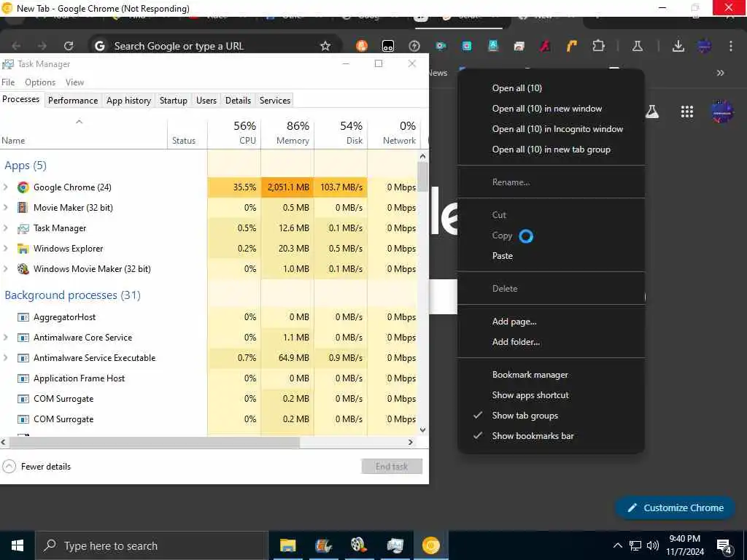Sort processes by the CPU column
This screenshot has width=747, height=560.
tap(234, 133)
